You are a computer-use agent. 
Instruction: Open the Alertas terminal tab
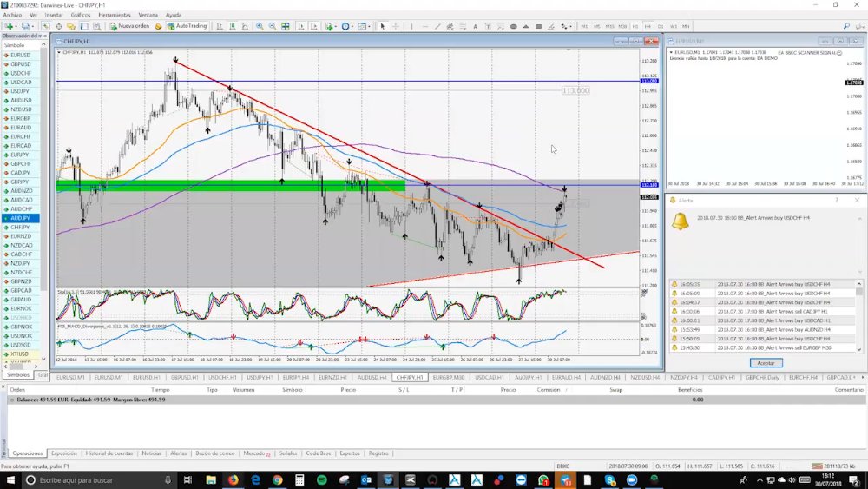pyautogui.click(x=178, y=453)
